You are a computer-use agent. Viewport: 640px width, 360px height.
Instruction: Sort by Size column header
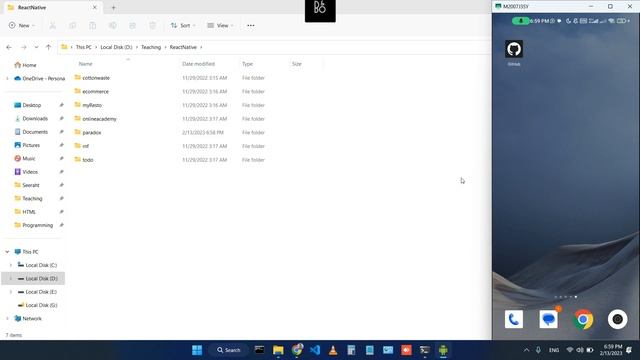pos(297,64)
